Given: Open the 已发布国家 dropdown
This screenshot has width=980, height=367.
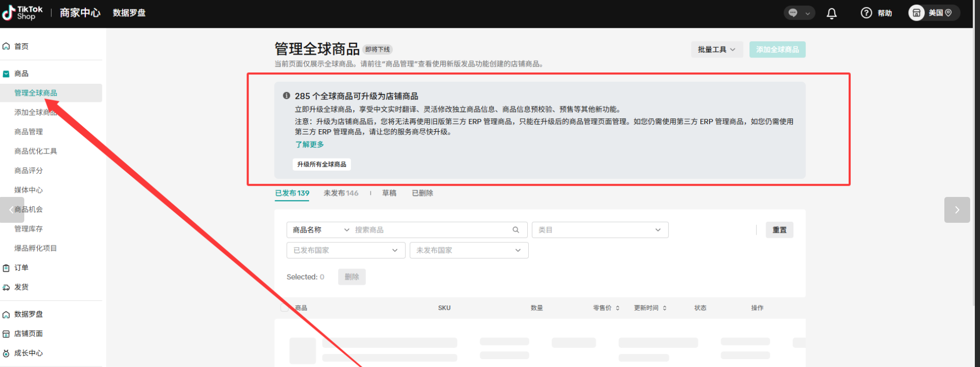Looking at the screenshot, I should click(x=346, y=250).
